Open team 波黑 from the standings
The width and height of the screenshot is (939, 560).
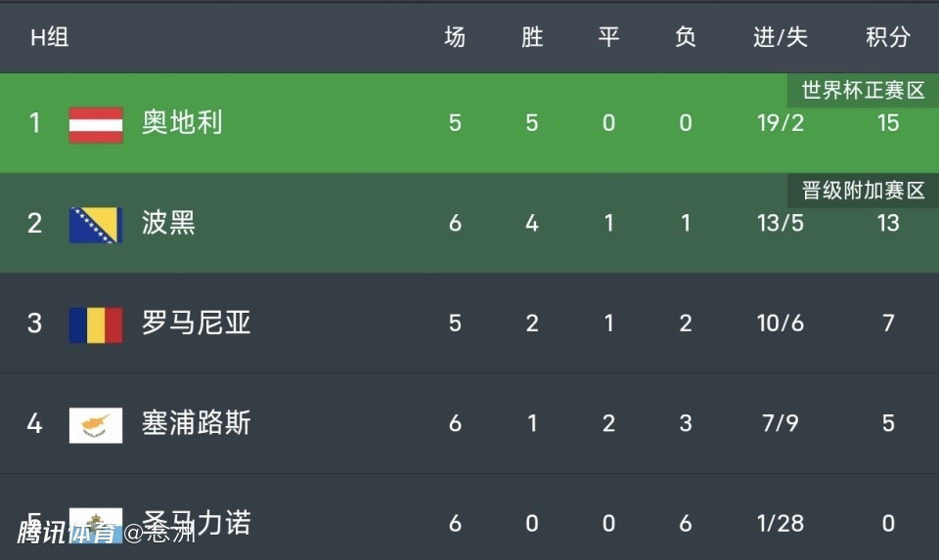pyautogui.click(x=168, y=224)
